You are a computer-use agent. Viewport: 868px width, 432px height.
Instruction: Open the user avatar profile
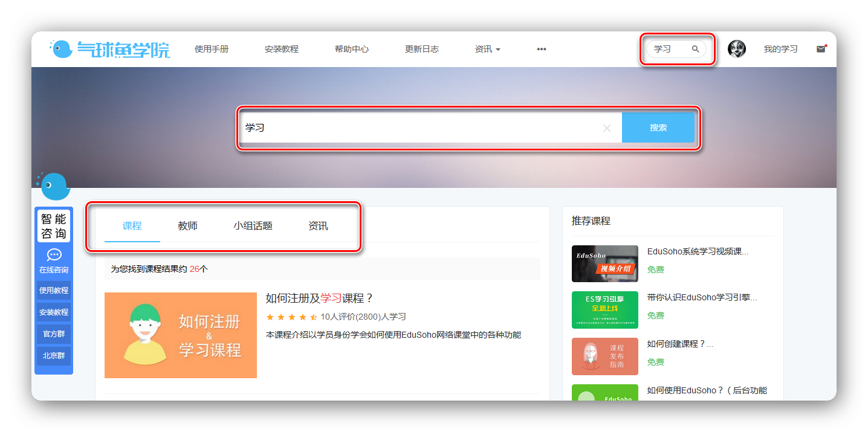(x=736, y=49)
